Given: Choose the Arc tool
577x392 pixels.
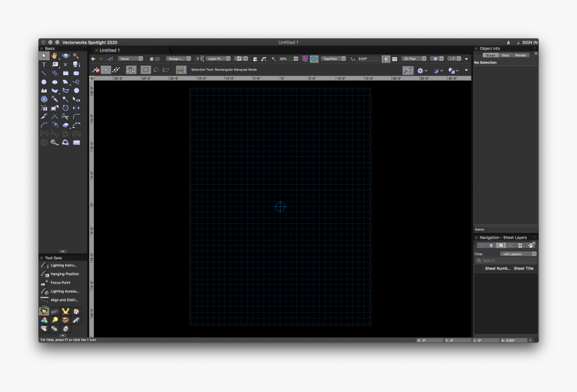Looking at the screenshot, I should [66, 82].
